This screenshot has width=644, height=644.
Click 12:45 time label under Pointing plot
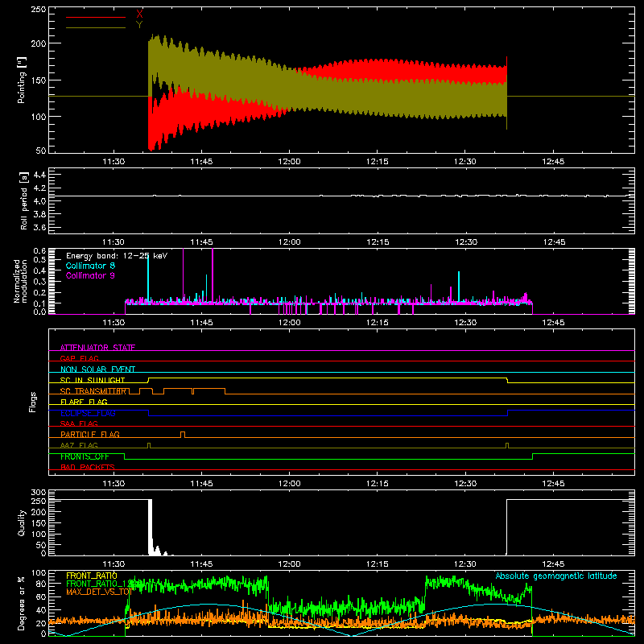pos(553,162)
